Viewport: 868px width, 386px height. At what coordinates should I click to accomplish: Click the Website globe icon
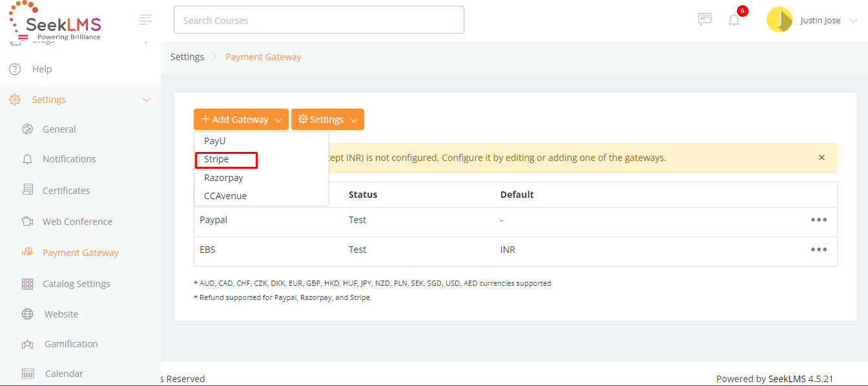pyautogui.click(x=27, y=314)
